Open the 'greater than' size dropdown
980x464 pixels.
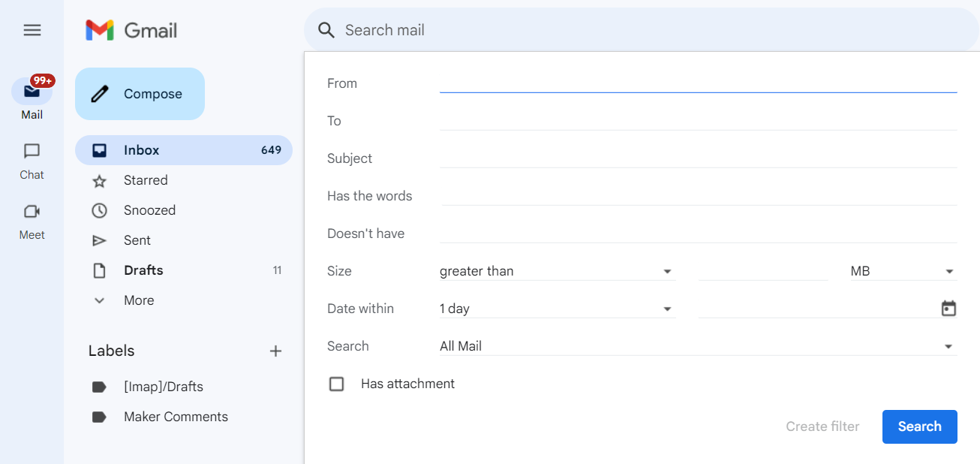pos(556,271)
